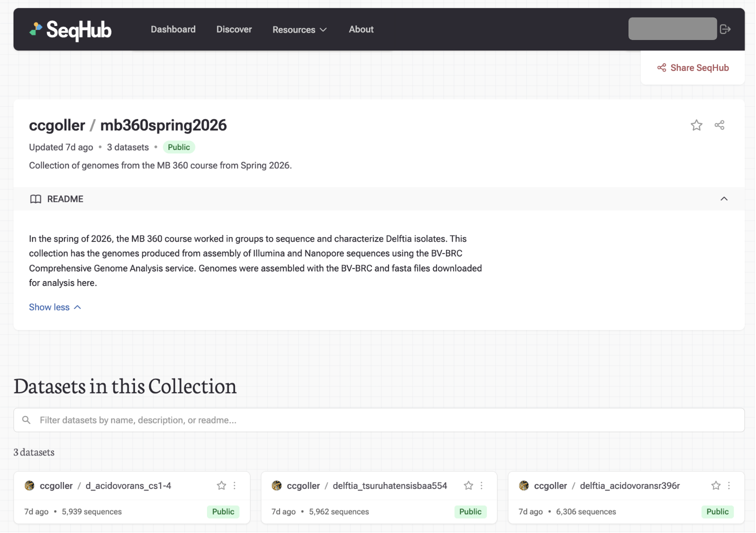Click the Show less chevron arrow

point(77,307)
